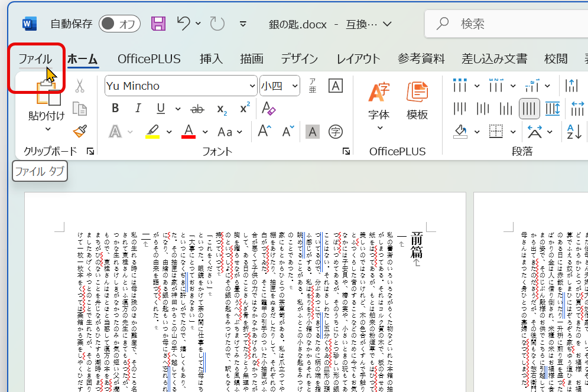
Task: Apply the red font color
Action: pyautogui.click(x=189, y=132)
